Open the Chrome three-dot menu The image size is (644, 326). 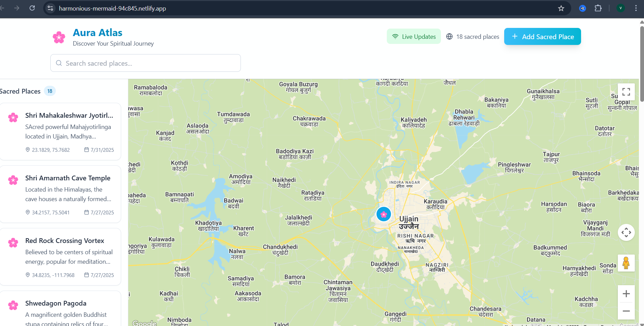pyautogui.click(x=636, y=8)
